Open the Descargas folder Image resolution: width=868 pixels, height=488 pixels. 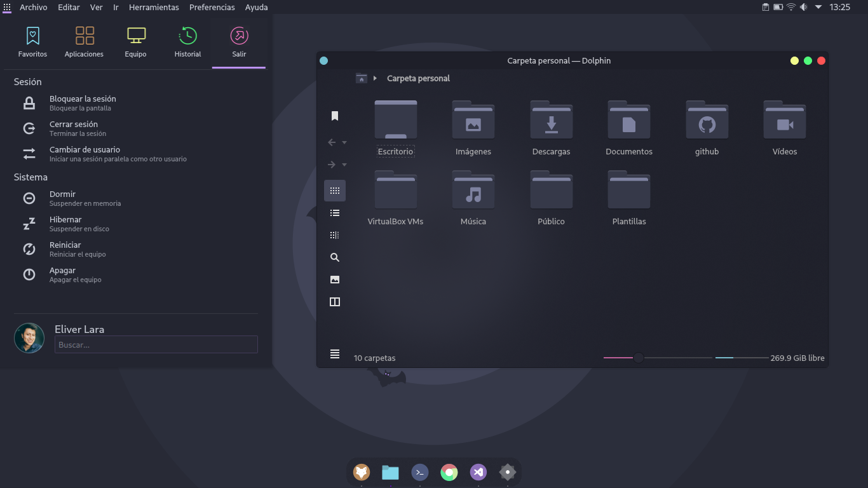click(x=551, y=128)
